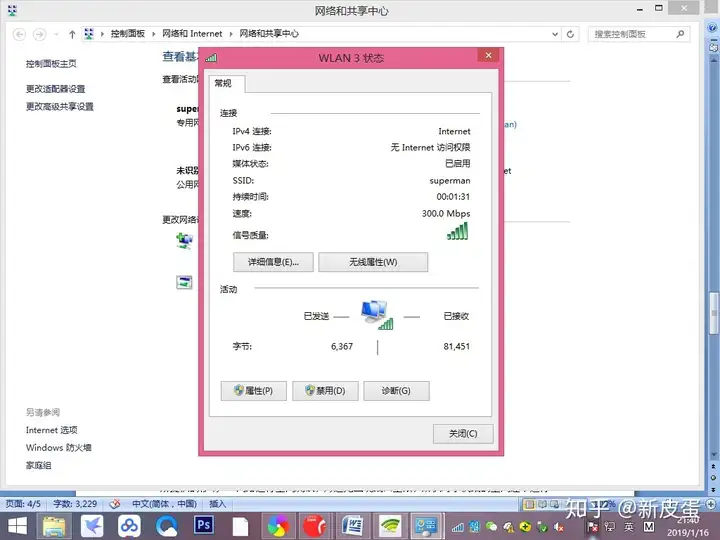Click the 禁用(D) disable button

[x=325, y=391]
